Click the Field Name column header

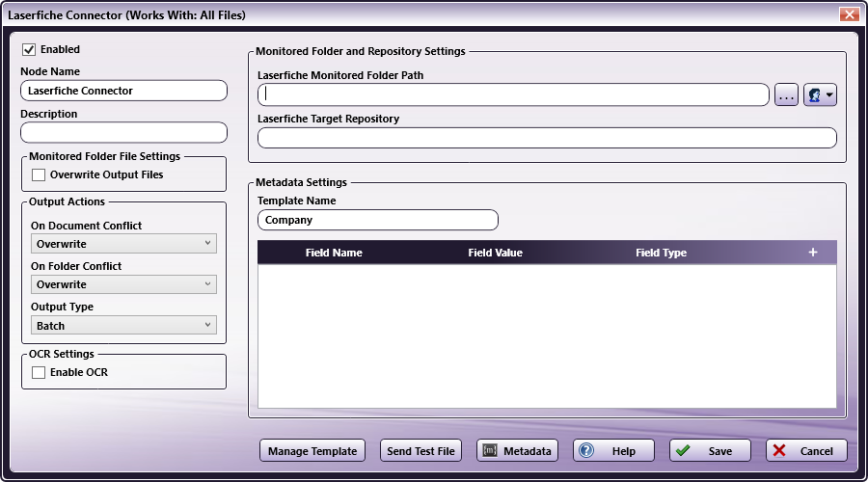(x=334, y=253)
